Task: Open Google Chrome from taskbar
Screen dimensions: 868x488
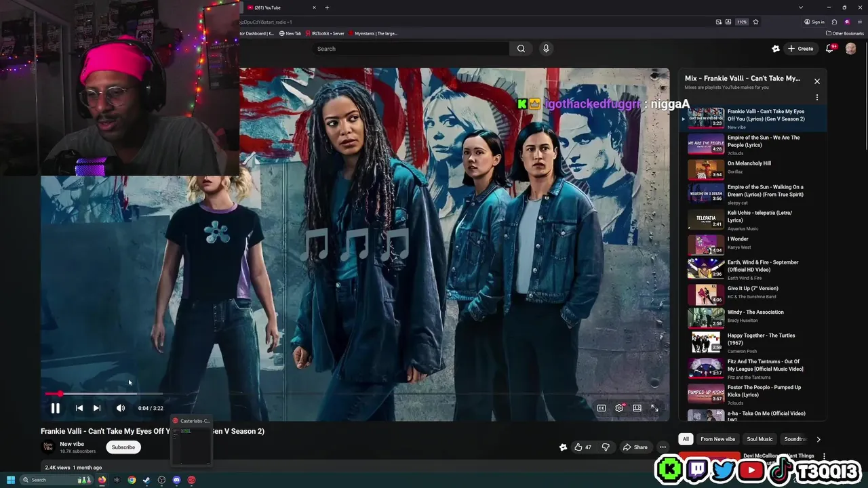Action: pyautogui.click(x=132, y=480)
